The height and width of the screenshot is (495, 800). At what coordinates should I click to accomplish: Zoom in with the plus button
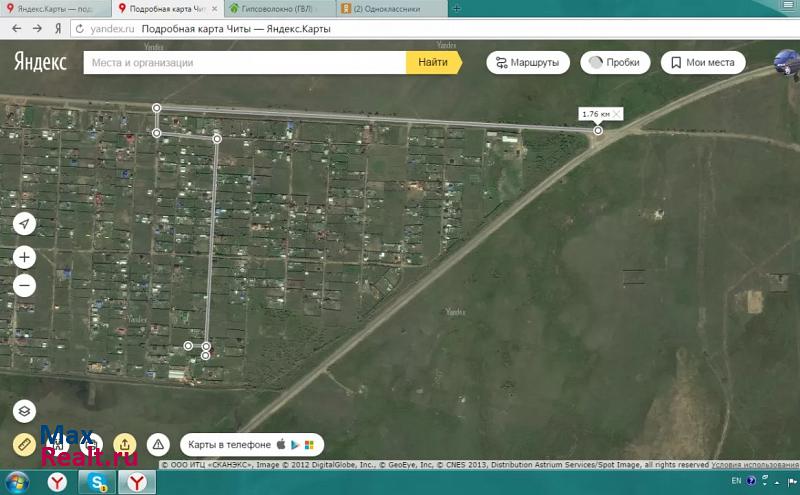pyautogui.click(x=25, y=257)
